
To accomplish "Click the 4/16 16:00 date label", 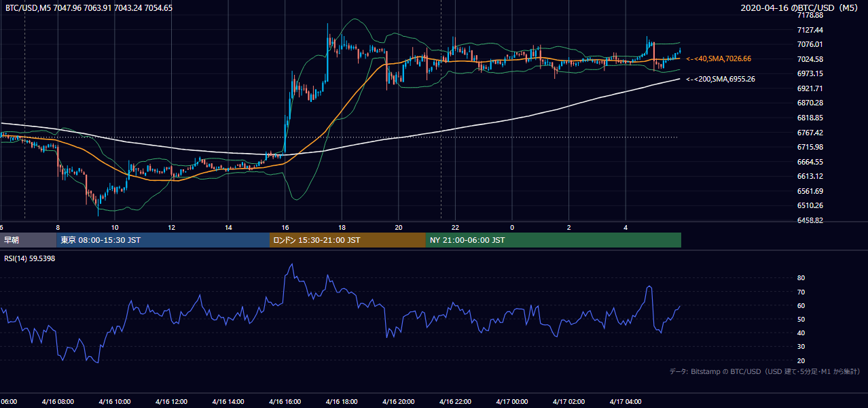I will click(285, 402).
